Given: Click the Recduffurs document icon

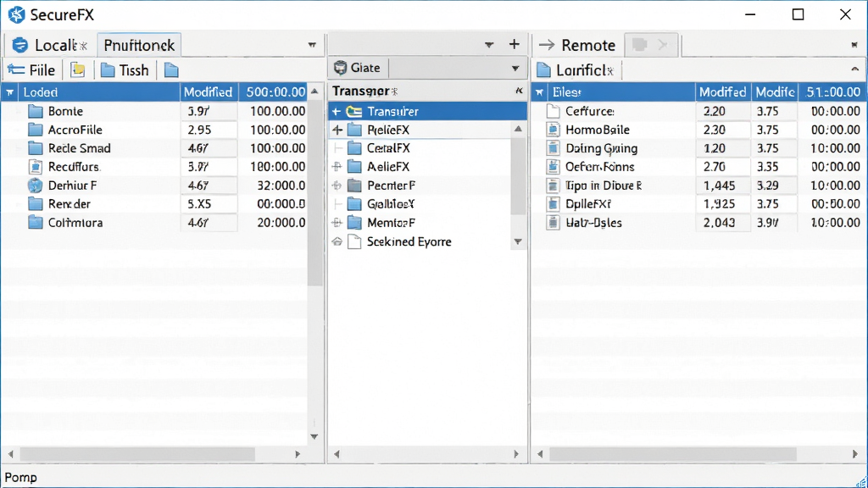Looking at the screenshot, I should (x=36, y=167).
